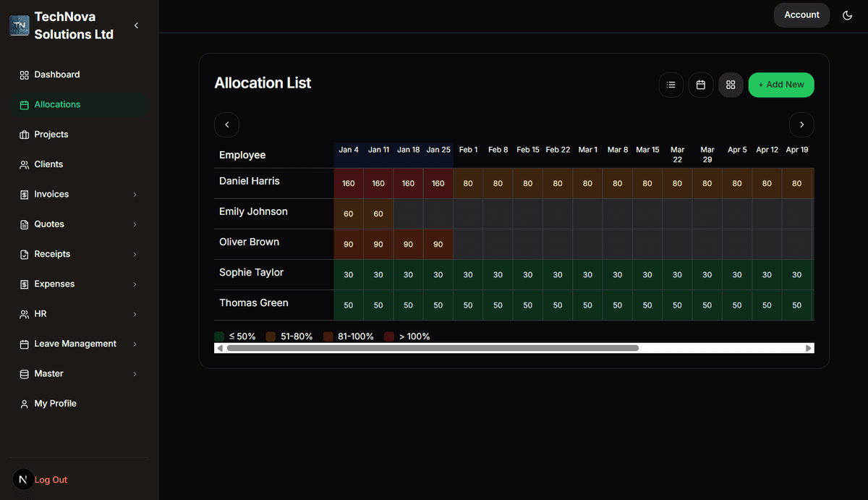Switch to list view of allocations
868x500 pixels.
click(671, 85)
